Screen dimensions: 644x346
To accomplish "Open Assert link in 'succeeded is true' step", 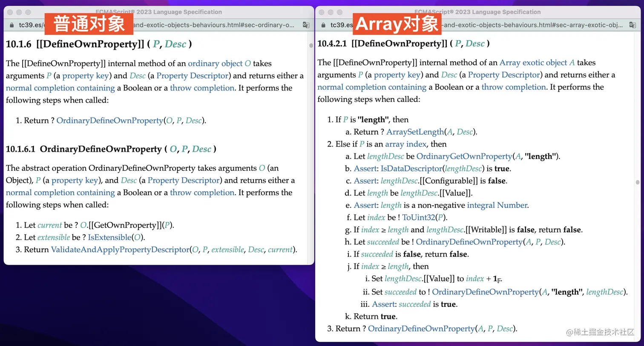I will (x=383, y=304).
